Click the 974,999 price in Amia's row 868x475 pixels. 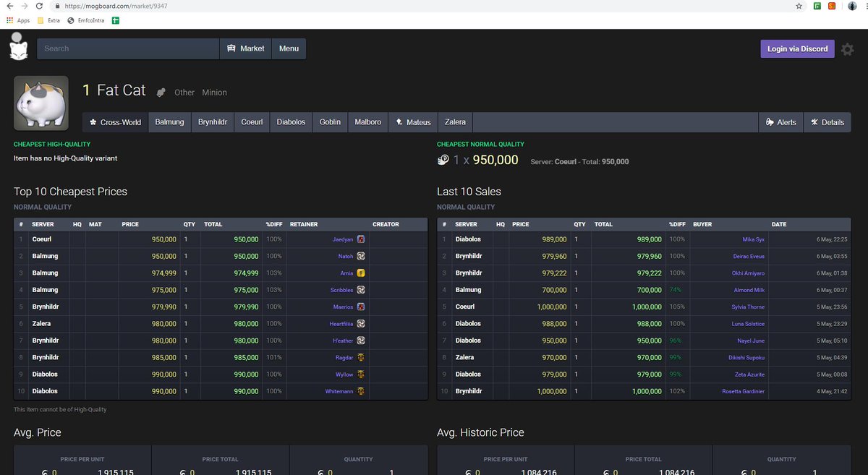point(163,273)
